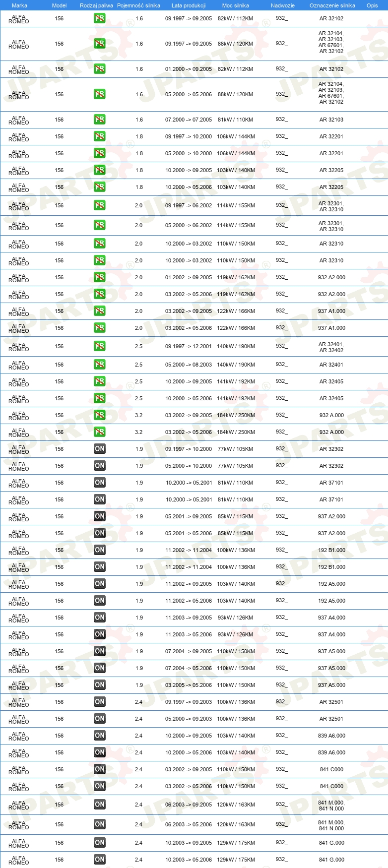Click the 'Lata produkcji' column header

pos(189,5)
